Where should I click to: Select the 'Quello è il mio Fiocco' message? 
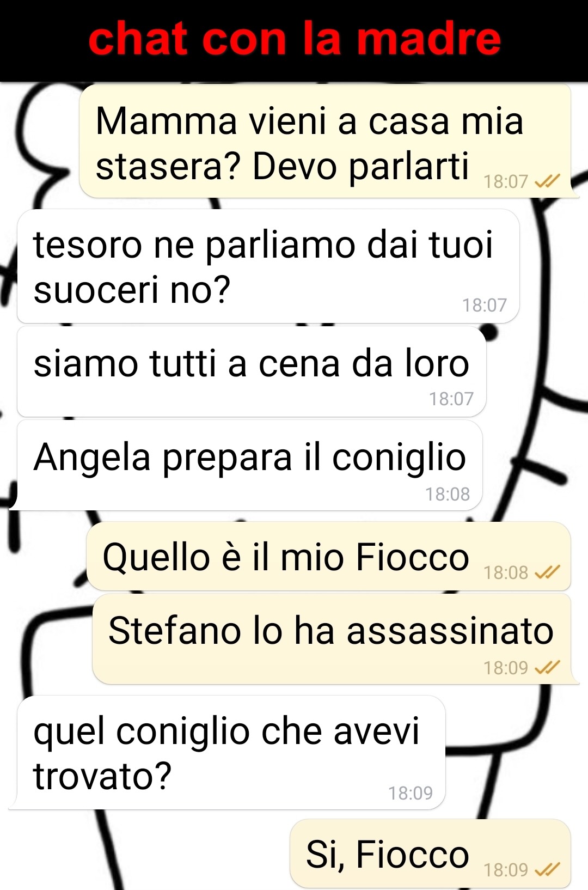point(329,556)
